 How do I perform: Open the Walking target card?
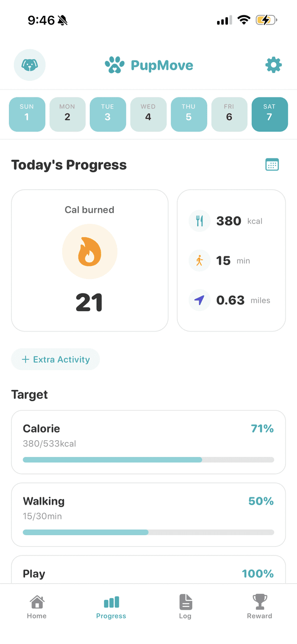148,514
